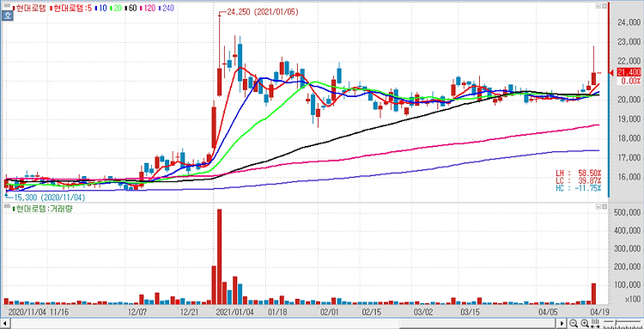
Task: Select the black 60-day moving average legend
Action: pyautogui.click(x=130, y=8)
